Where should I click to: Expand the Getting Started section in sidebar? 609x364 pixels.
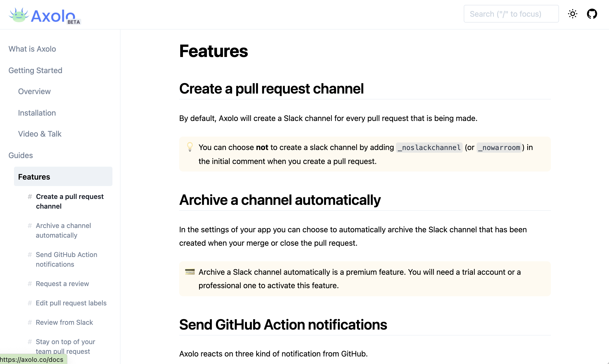[36, 70]
